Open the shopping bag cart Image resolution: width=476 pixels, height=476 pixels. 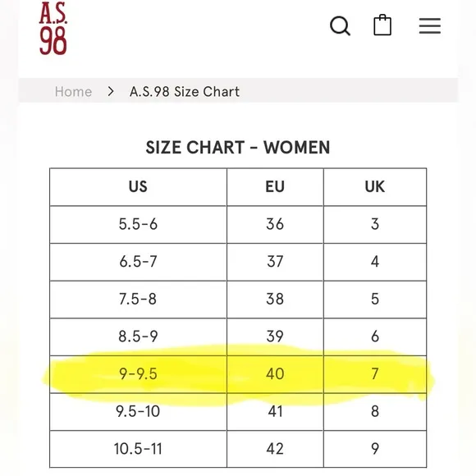click(x=382, y=25)
